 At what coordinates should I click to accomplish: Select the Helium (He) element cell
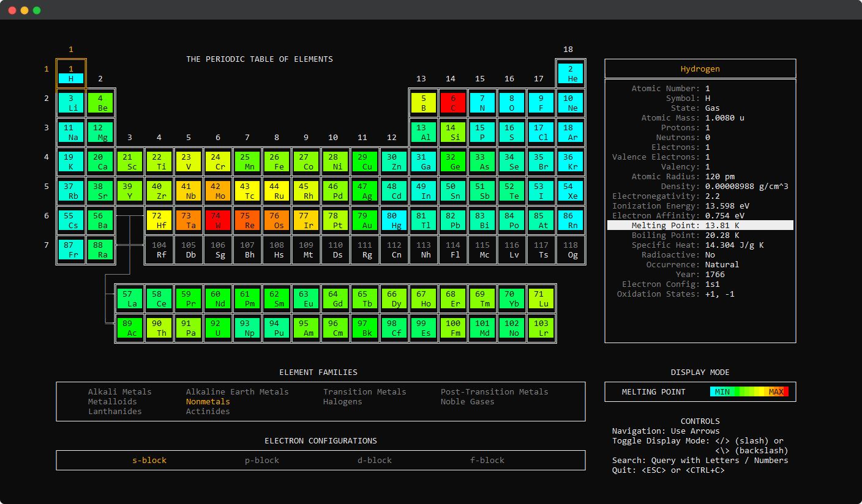click(571, 74)
